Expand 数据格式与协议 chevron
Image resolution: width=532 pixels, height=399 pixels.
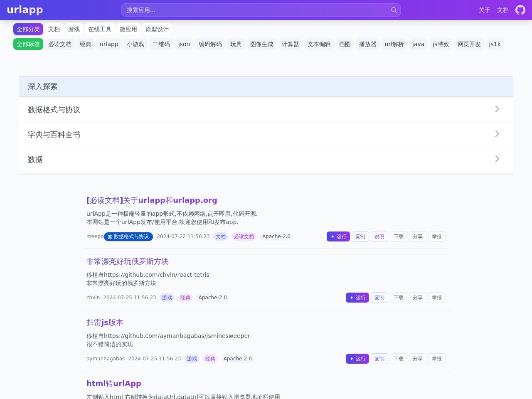497,109
